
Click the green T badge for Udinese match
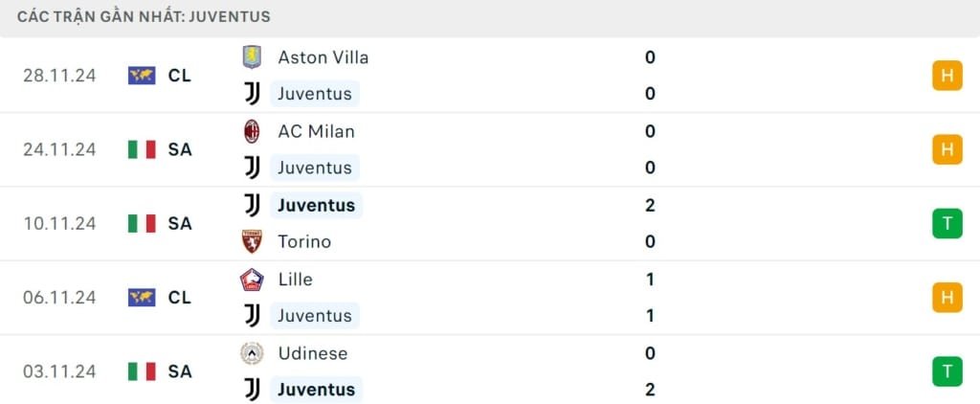click(947, 371)
